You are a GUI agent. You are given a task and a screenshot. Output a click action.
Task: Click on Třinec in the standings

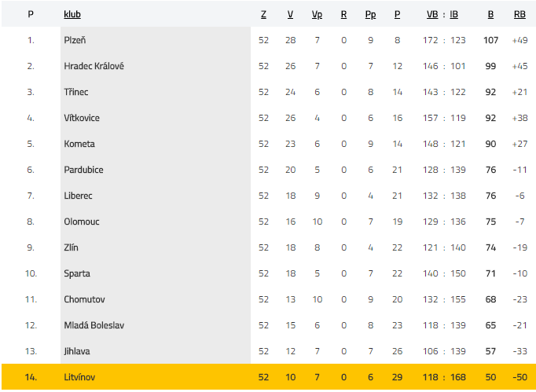click(75, 92)
